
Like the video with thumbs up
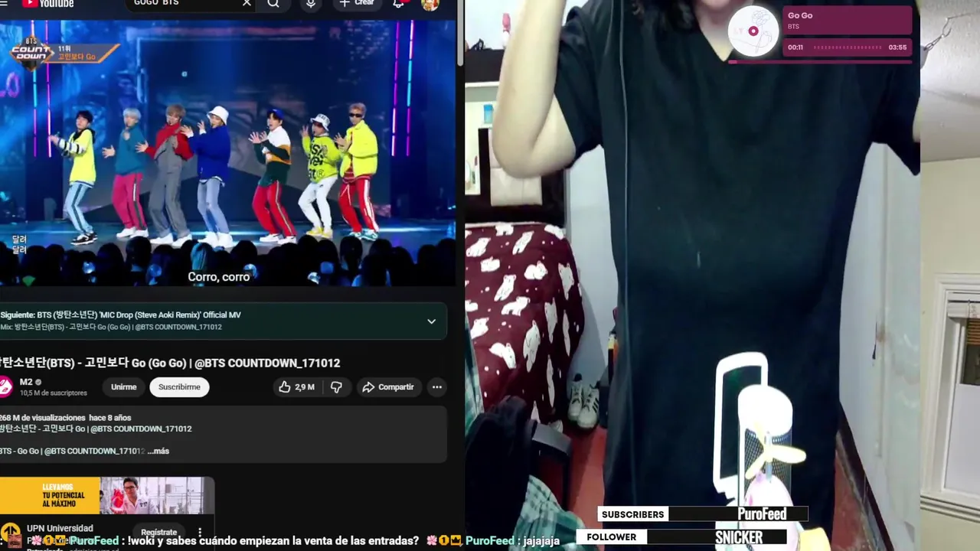(x=296, y=387)
